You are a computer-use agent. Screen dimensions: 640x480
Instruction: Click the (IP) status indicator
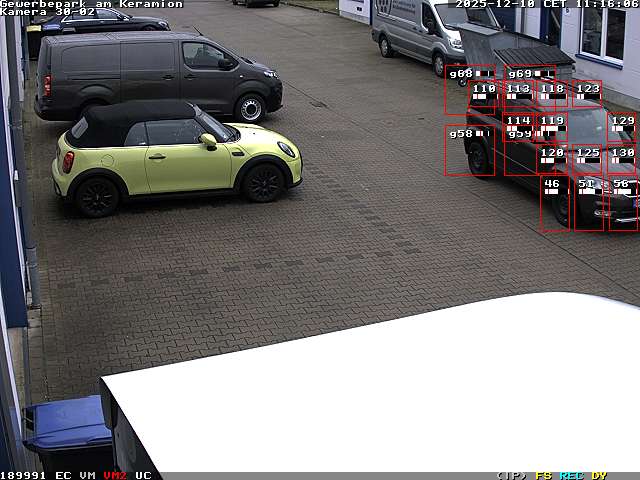tap(511, 475)
